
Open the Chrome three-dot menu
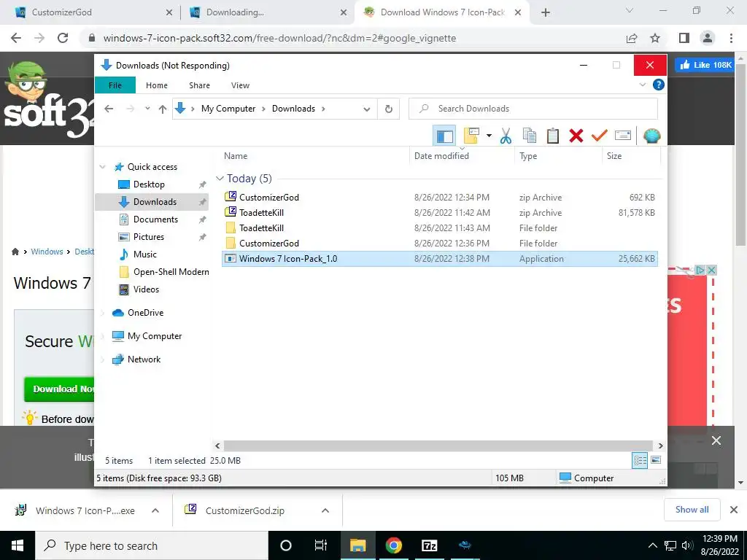coord(731,38)
